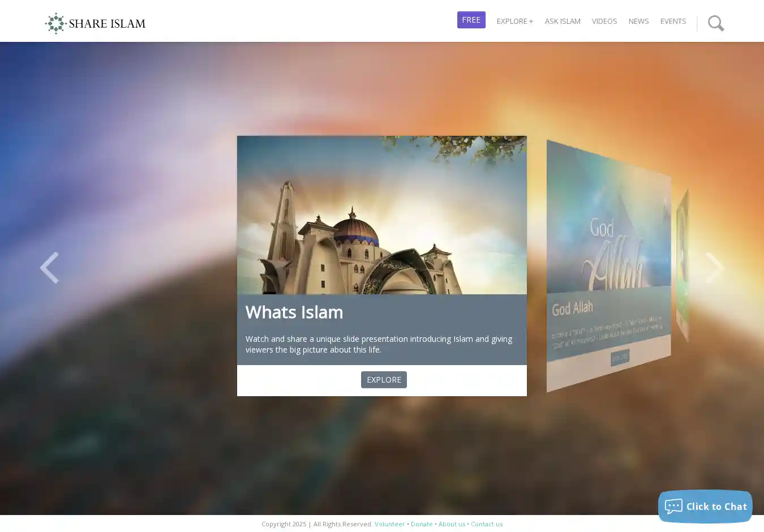The height and width of the screenshot is (532, 764).
Task: Select the Whats Islam mosque image
Action: click(381, 215)
